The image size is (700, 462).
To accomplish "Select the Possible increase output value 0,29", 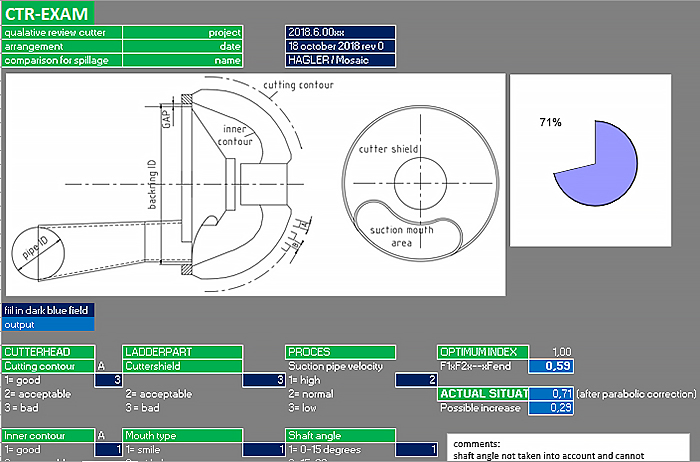I will click(550, 408).
